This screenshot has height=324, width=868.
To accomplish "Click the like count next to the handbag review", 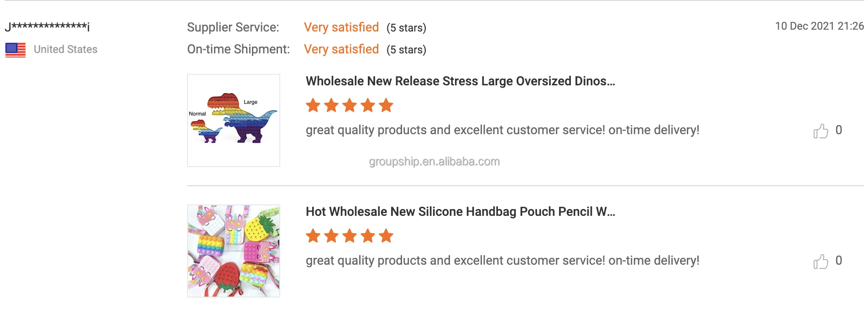I will 839,261.
